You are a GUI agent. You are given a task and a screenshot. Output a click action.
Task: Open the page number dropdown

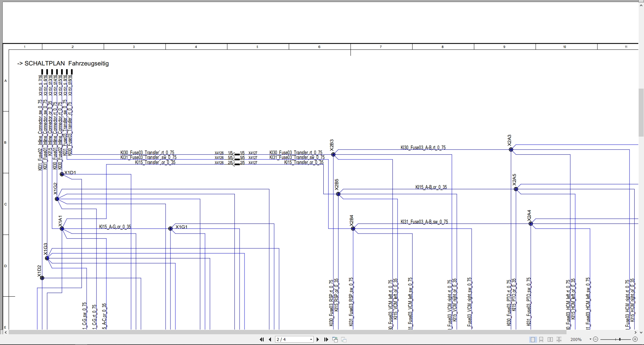click(x=311, y=340)
